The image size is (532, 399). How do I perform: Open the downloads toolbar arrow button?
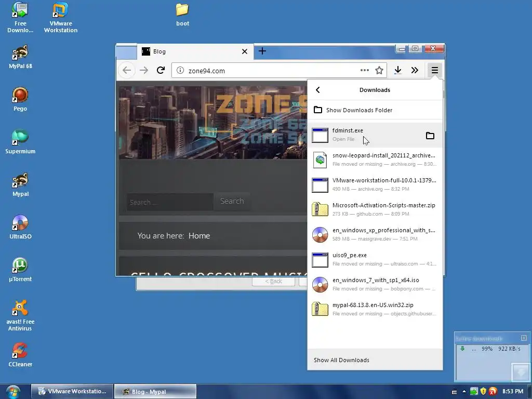pos(397,70)
